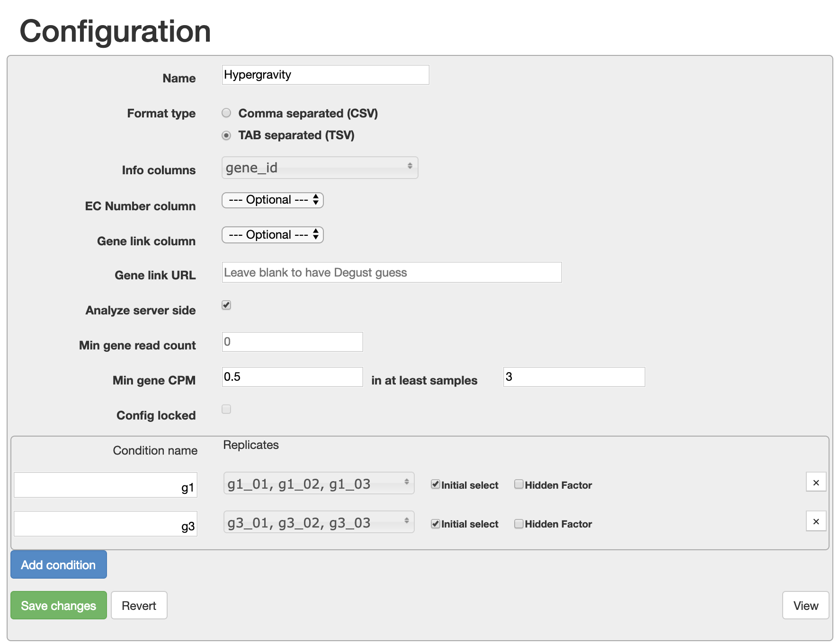This screenshot has height=644, width=839.
Task: Remove the g3 condition with × button
Action: [816, 521]
